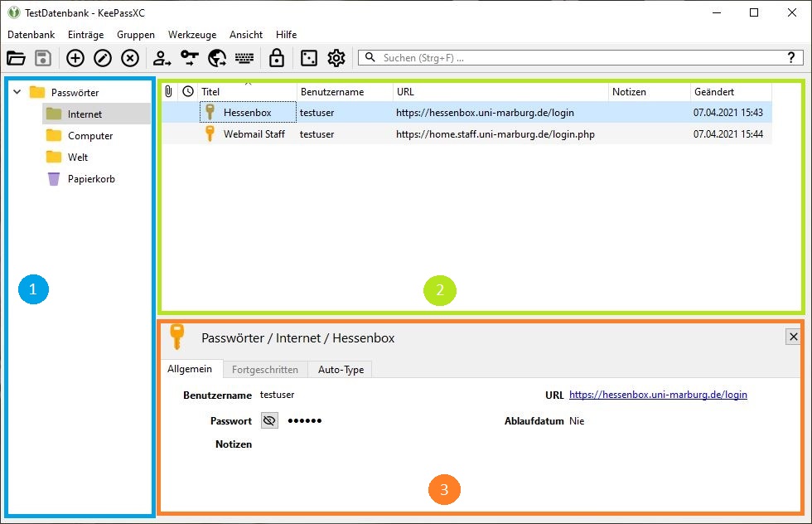Screen dimensions: 812x524
Task: Select the Welt group
Action: pyautogui.click(x=78, y=157)
